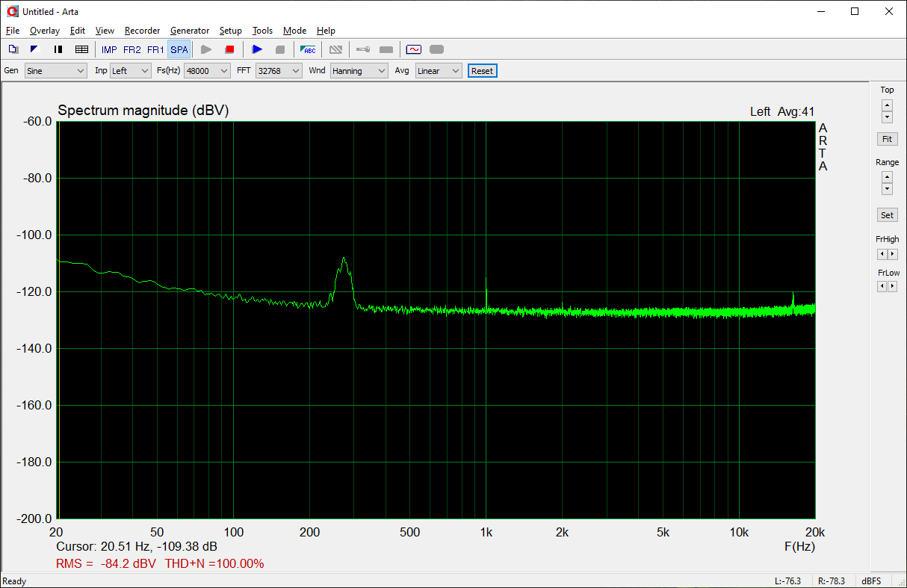Screen dimensions: 907x588
Task: Click FrHigh left arrow
Action: tap(882, 255)
